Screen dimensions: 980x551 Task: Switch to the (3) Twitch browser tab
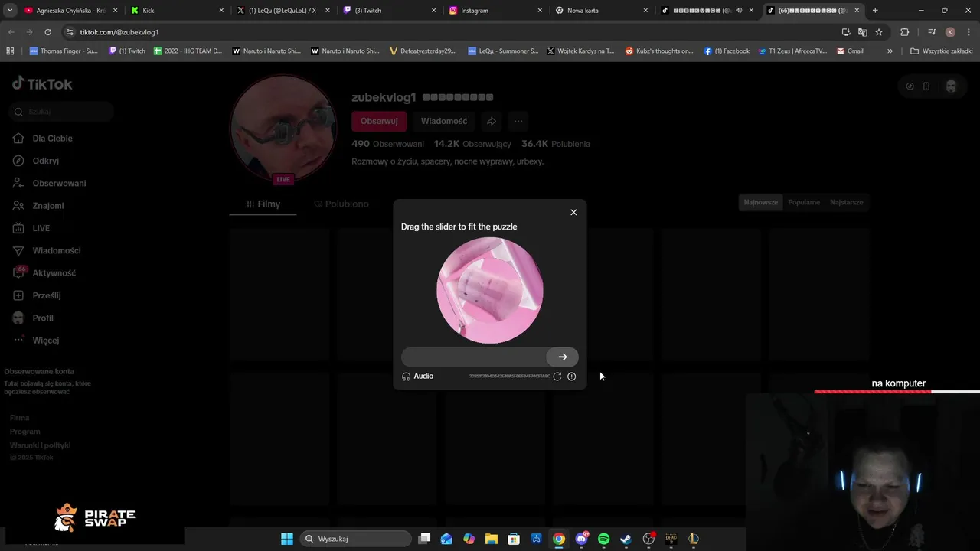(x=389, y=11)
